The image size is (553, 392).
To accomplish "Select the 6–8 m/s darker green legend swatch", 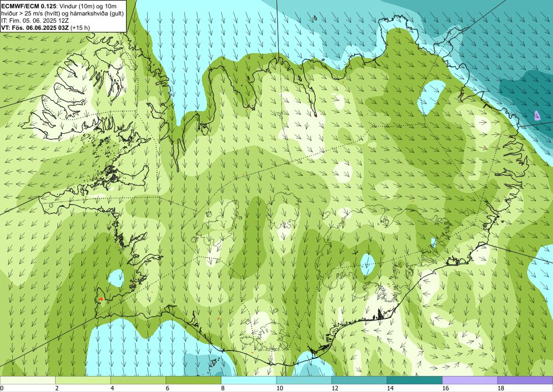I will pos(194,380).
